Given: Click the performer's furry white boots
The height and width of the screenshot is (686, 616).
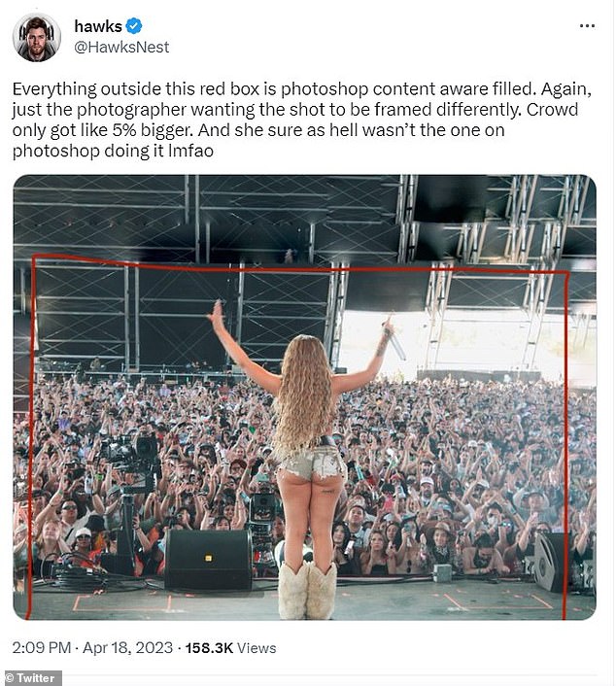Looking at the screenshot, I should point(307,590).
